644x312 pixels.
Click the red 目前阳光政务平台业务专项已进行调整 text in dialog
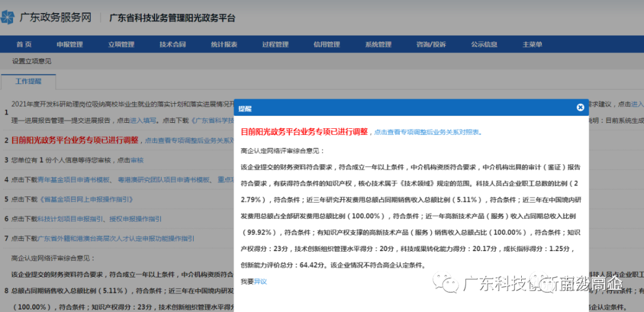click(x=304, y=132)
